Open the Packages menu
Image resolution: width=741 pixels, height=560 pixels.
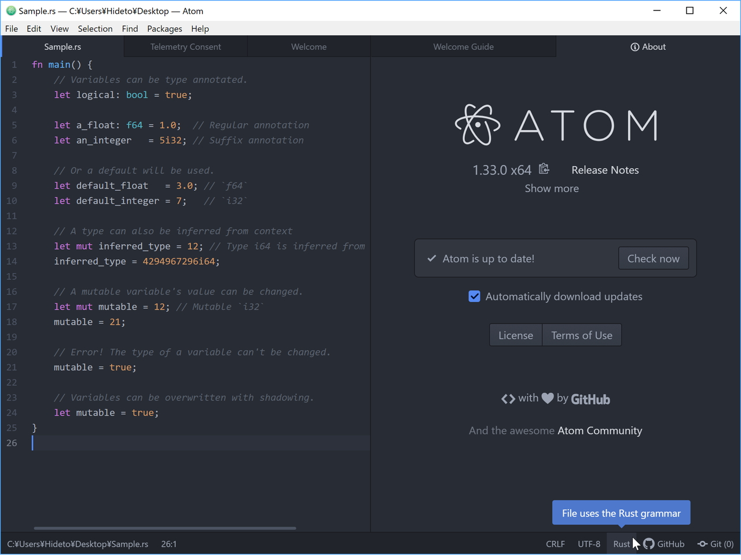click(164, 28)
